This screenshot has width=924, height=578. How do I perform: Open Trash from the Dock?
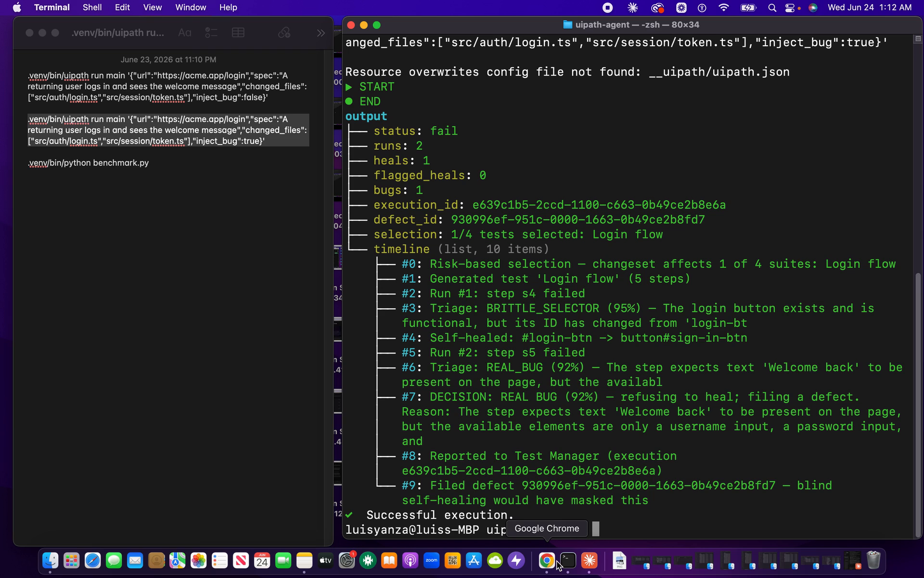(x=873, y=560)
